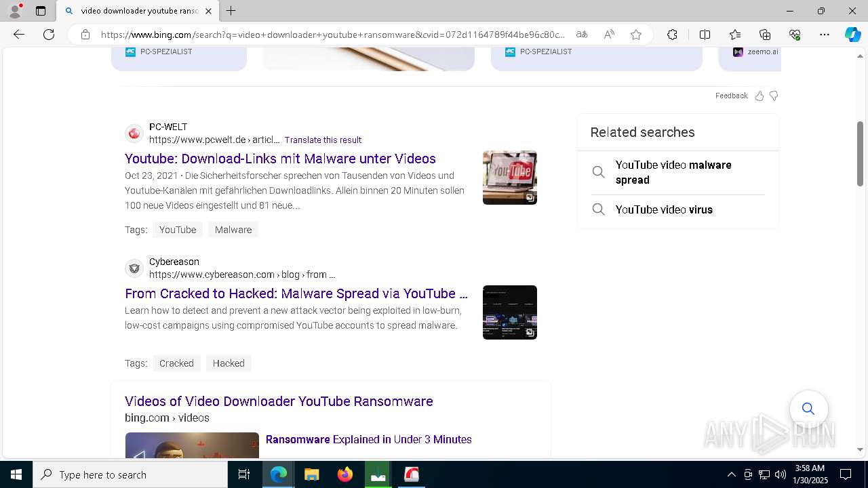Close the video downloader search tab
Screen dimensions: 868x488
pyautogui.click(x=208, y=11)
